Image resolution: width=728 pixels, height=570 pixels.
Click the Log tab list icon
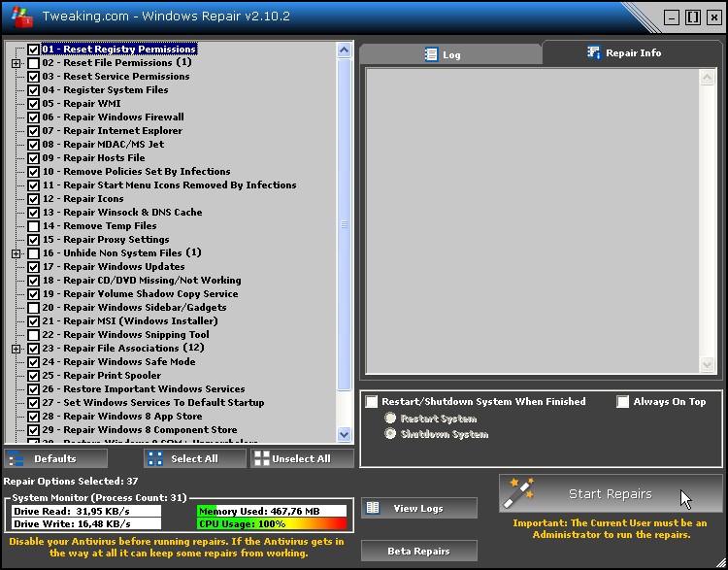point(431,54)
